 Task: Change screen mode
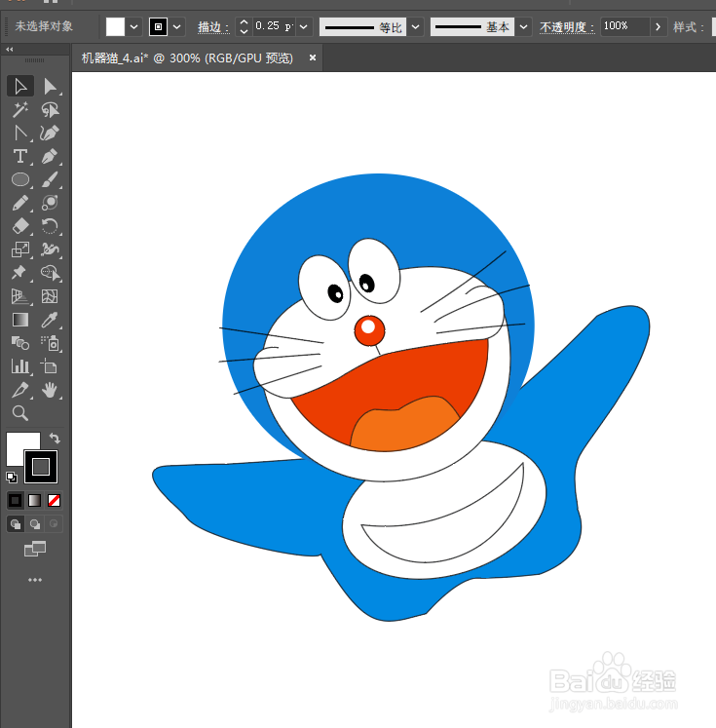pyautogui.click(x=35, y=550)
